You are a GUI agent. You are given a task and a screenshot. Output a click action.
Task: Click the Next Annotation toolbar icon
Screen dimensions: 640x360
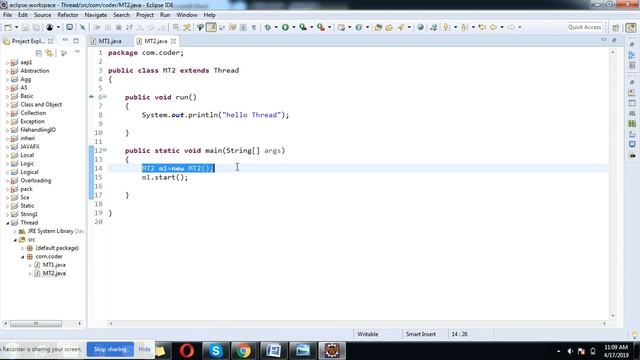click(447, 27)
